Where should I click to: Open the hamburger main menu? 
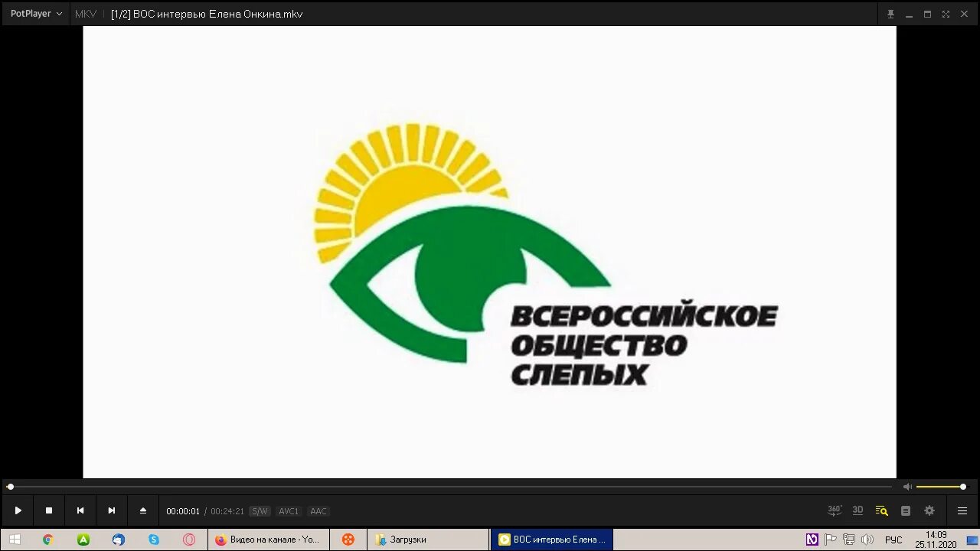coord(962,510)
